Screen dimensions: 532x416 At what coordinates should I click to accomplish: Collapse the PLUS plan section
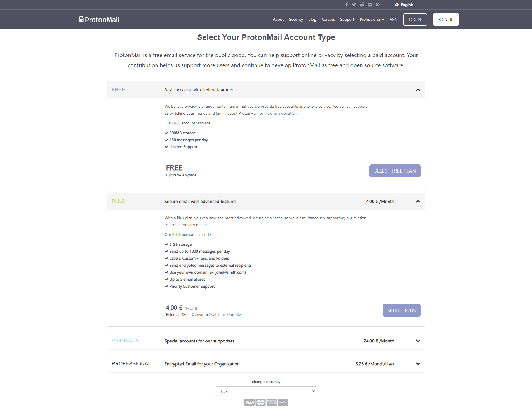(x=418, y=201)
